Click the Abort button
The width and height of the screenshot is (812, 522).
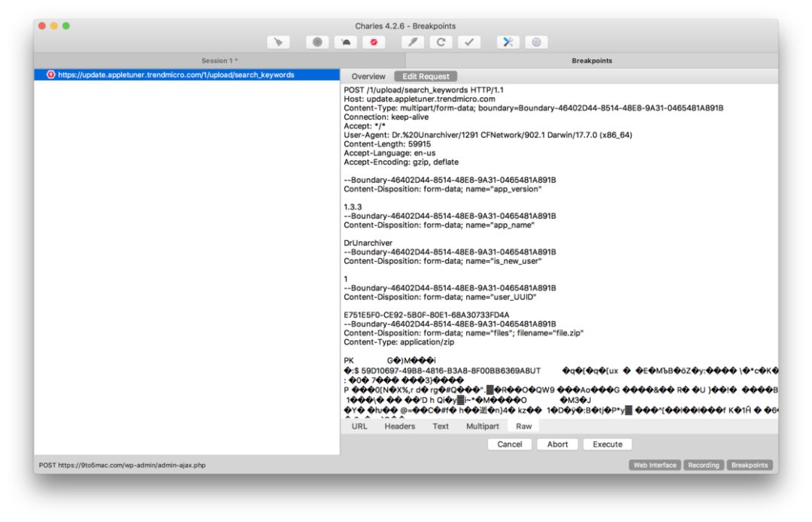click(x=558, y=445)
